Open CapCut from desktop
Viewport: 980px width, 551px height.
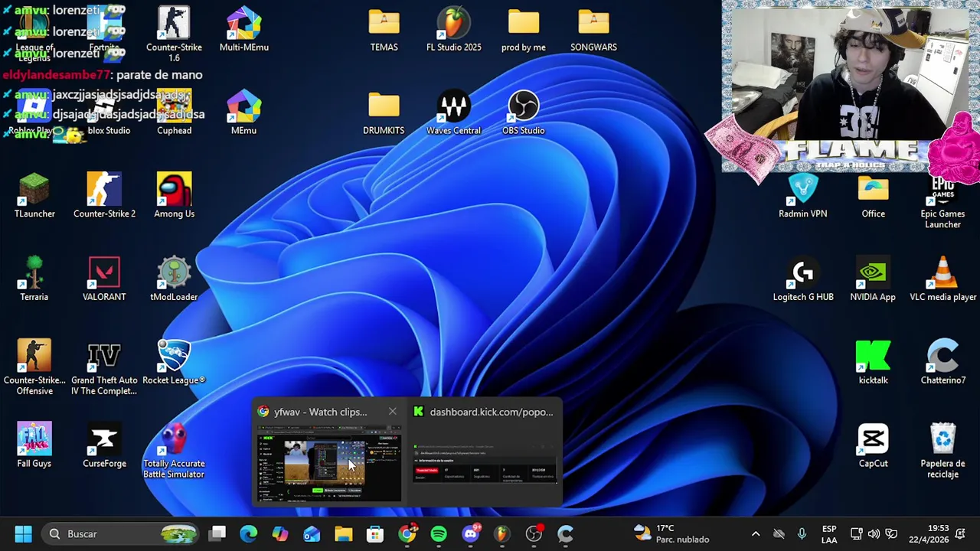coord(873,445)
